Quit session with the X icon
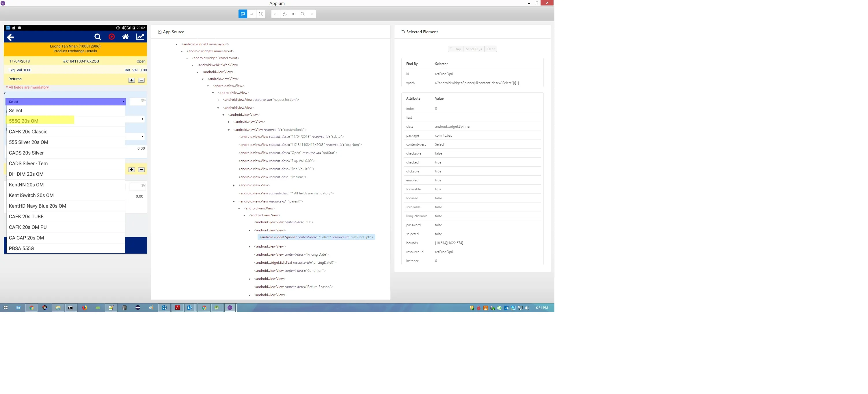 coord(312,14)
